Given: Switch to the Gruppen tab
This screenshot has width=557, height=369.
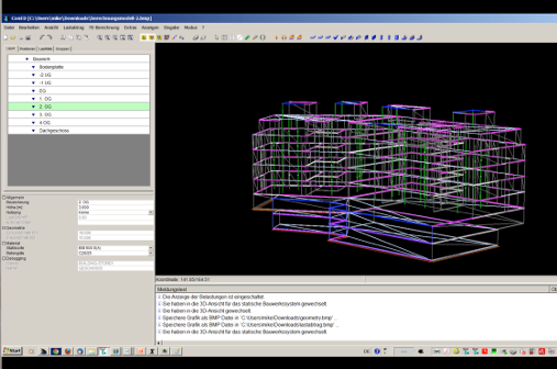Looking at the screenshot, I should click(63, 49).
